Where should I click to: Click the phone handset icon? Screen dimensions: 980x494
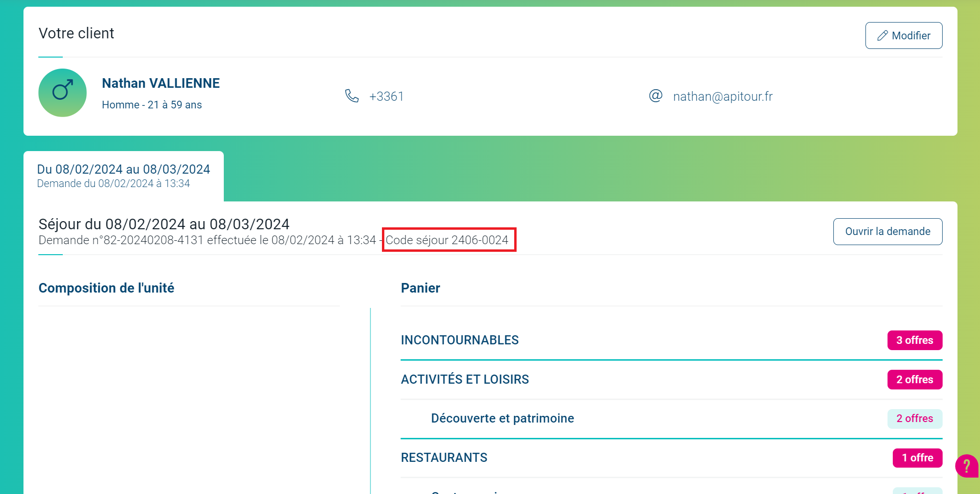352,96
